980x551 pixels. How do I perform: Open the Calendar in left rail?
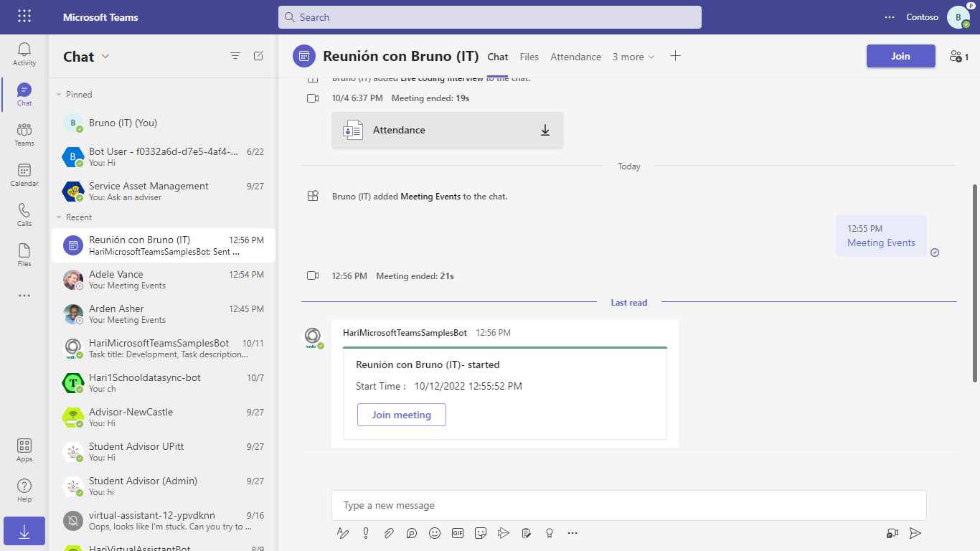click(24, 174)
